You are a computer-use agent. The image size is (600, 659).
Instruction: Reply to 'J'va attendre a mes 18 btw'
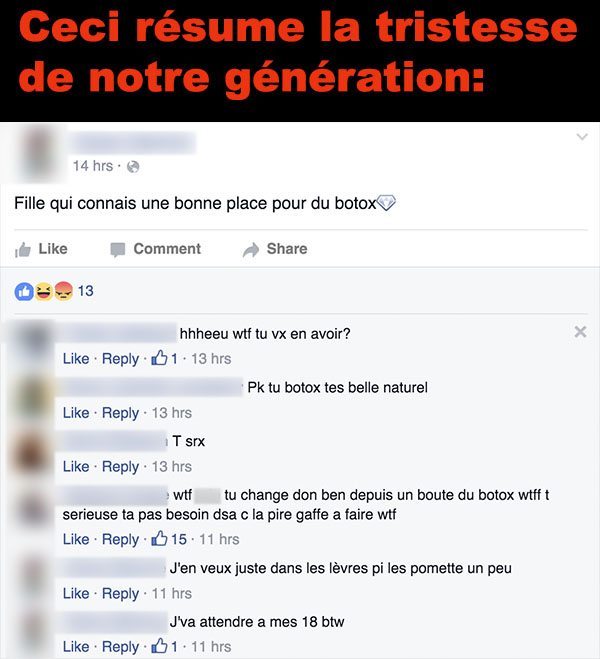point(120,647)
